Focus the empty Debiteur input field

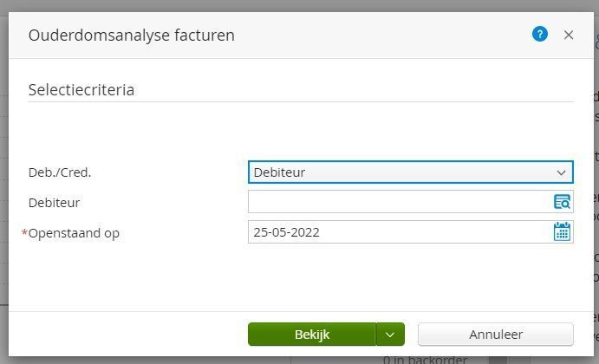point(399,202)
